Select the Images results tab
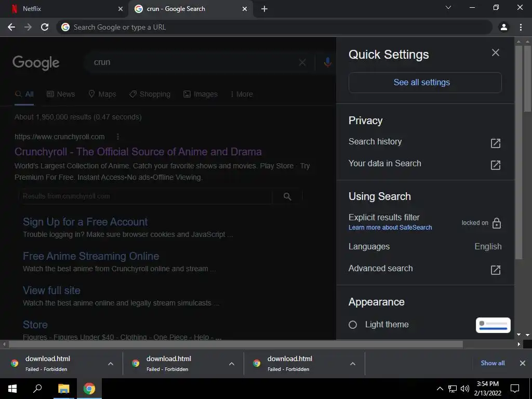This screenshot has height=399, width=532. pos(201,94)
